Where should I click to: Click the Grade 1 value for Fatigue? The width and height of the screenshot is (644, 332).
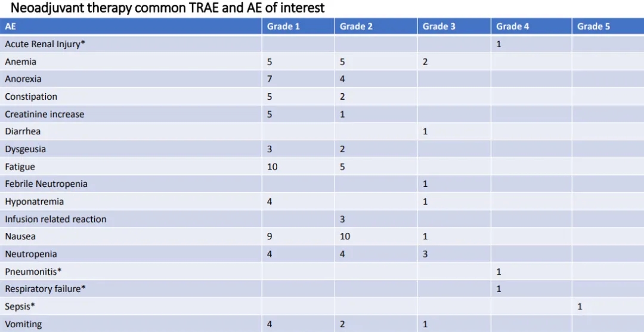(273, 167)
